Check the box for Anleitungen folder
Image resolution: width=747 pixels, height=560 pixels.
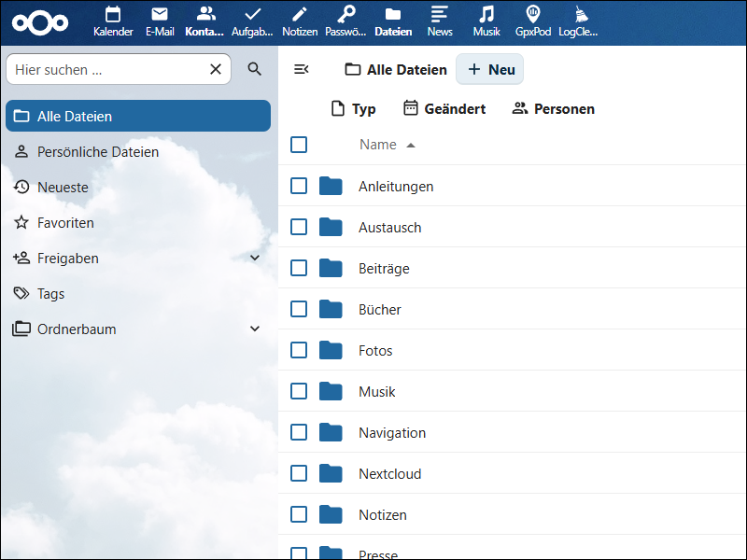[x=299, y=187]
